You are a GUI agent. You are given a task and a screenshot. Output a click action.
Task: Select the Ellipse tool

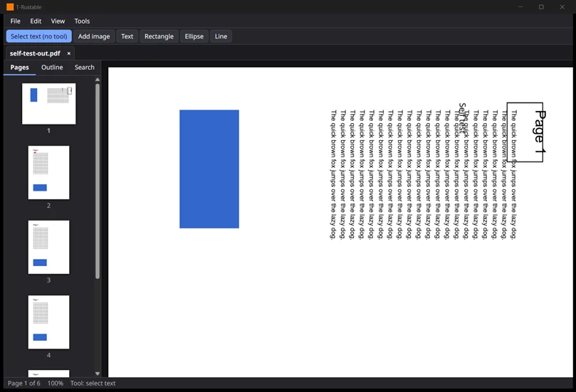[194, 36]
